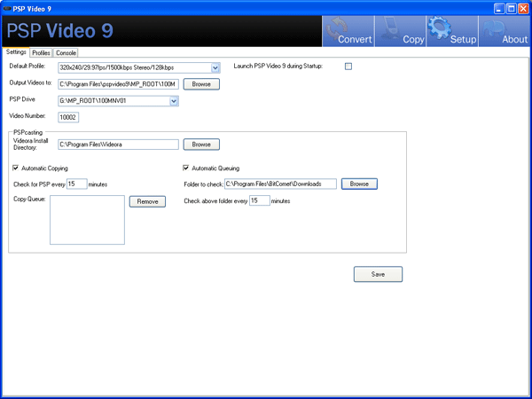Close the PSP Video 9 window
The width and height of the screenshot is (532, 399).
(x=523, y=9)
